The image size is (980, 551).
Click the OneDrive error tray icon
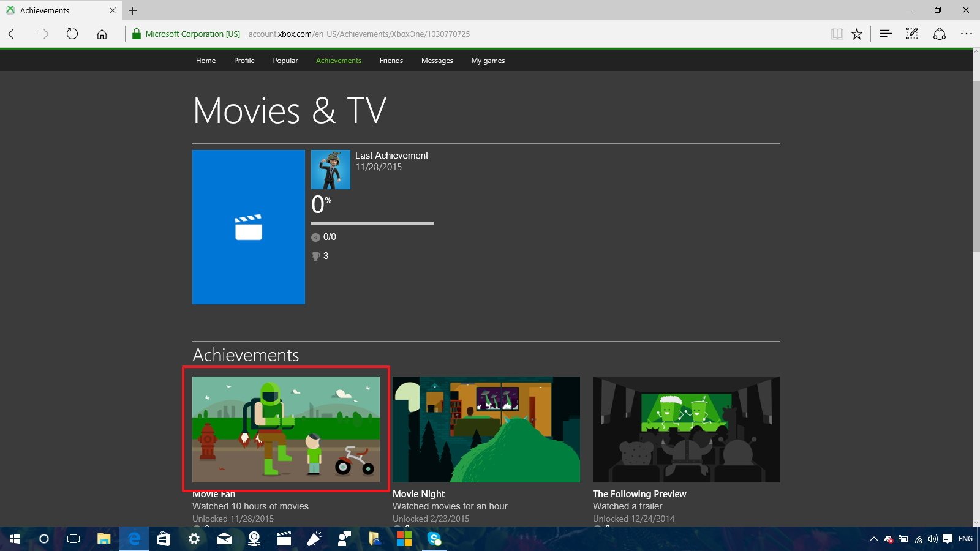point(889,539)
